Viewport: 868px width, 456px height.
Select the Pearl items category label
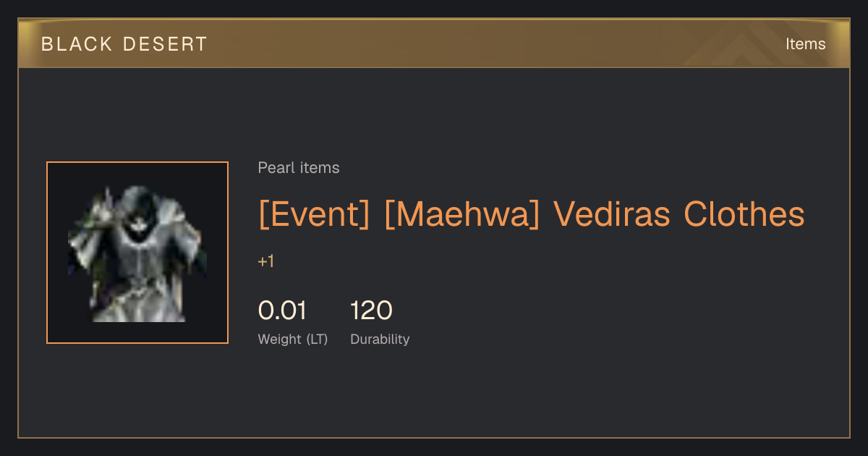tap(299, 168)
